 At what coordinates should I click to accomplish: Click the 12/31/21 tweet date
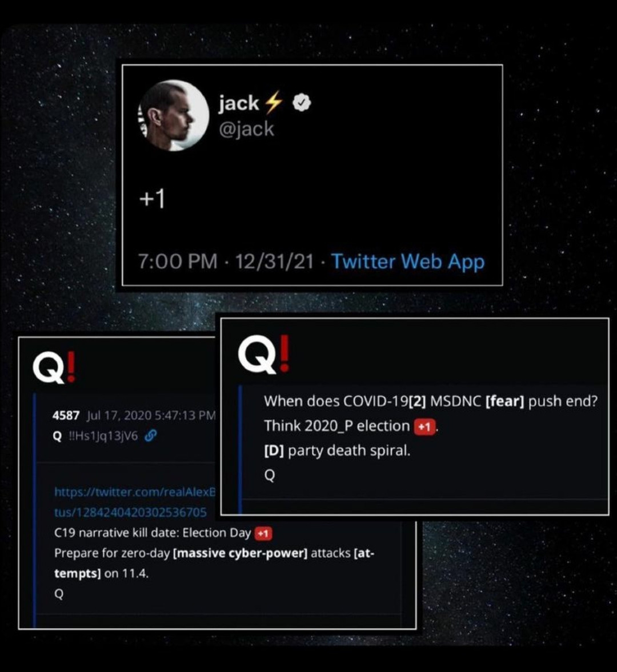click(274, 261)
